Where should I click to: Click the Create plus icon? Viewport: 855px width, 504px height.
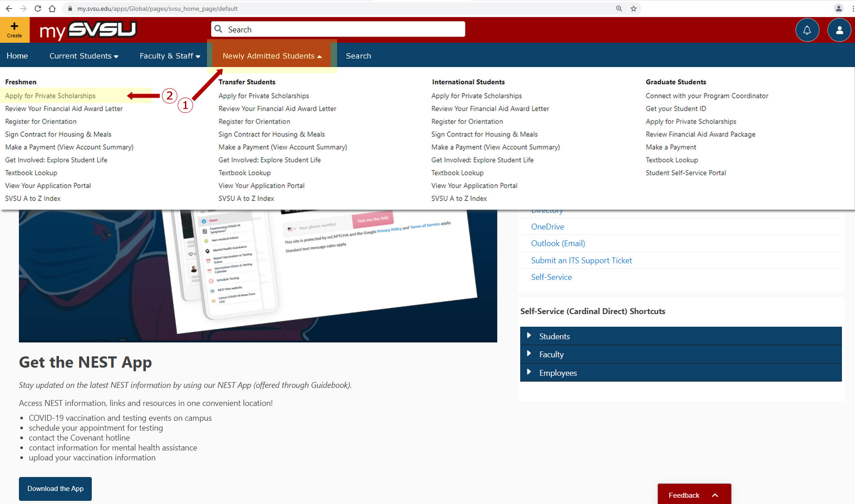[14, 30]
